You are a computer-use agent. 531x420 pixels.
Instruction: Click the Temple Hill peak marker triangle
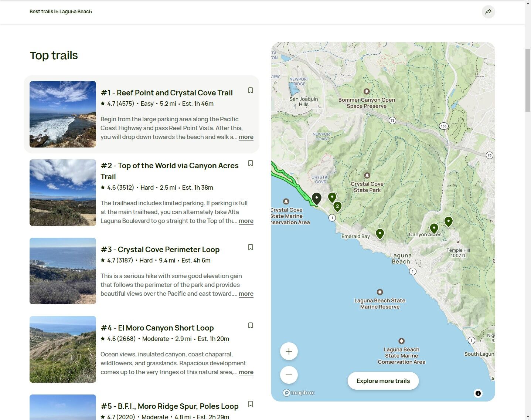[x=458, y=242]
